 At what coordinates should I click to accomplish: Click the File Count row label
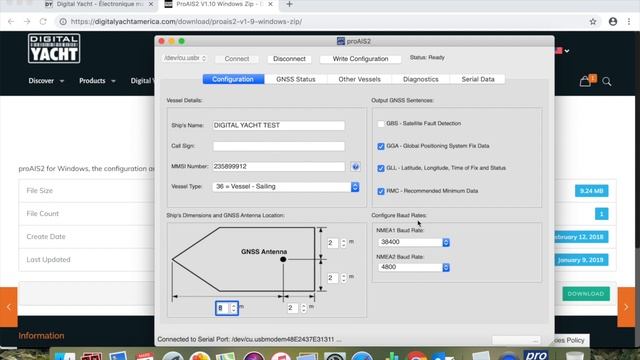pos(42,213)
